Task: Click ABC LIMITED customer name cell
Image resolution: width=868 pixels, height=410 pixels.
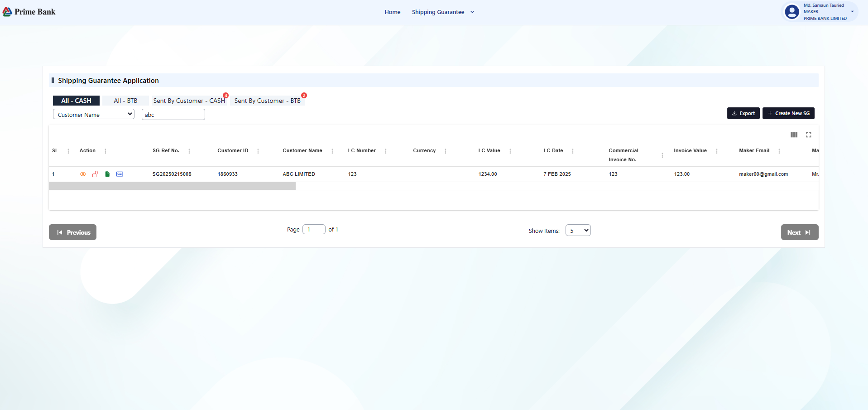Action: click(x=299, y=174)
